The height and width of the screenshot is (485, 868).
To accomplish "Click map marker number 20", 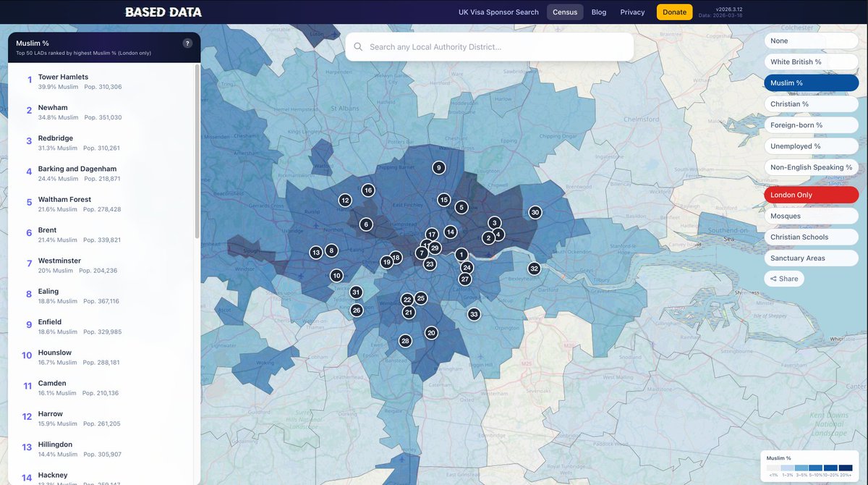I will coord(431,333).
